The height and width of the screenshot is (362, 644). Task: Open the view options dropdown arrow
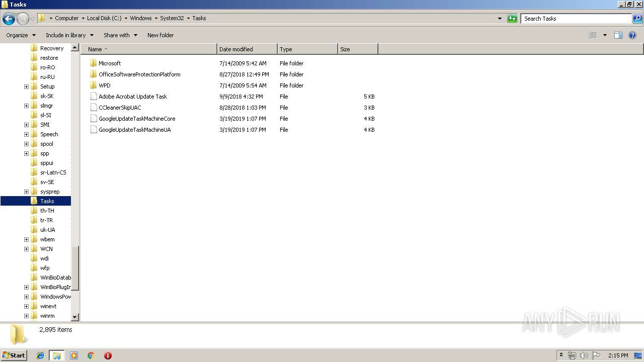[605, 35]
